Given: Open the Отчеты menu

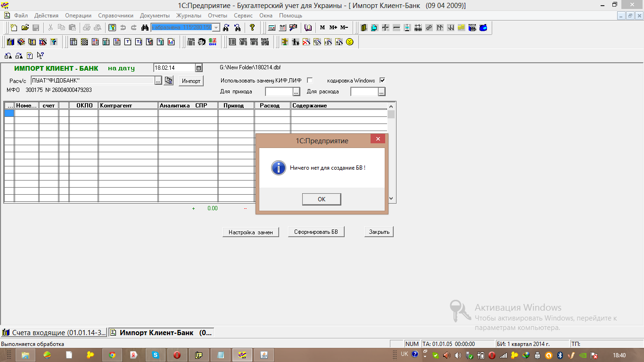Looking at the screenshot, I should coord(217,16).
